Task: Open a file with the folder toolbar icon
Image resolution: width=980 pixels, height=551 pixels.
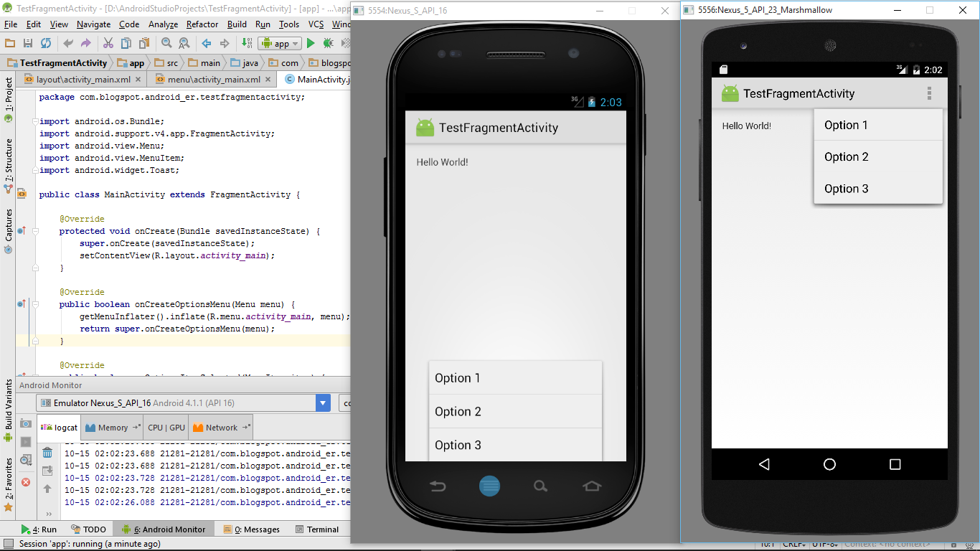Action: point(10,43)
